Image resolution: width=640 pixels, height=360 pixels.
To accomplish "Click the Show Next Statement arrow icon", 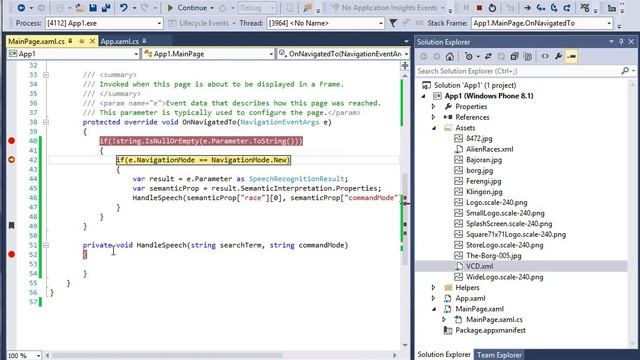I will 527,8.
